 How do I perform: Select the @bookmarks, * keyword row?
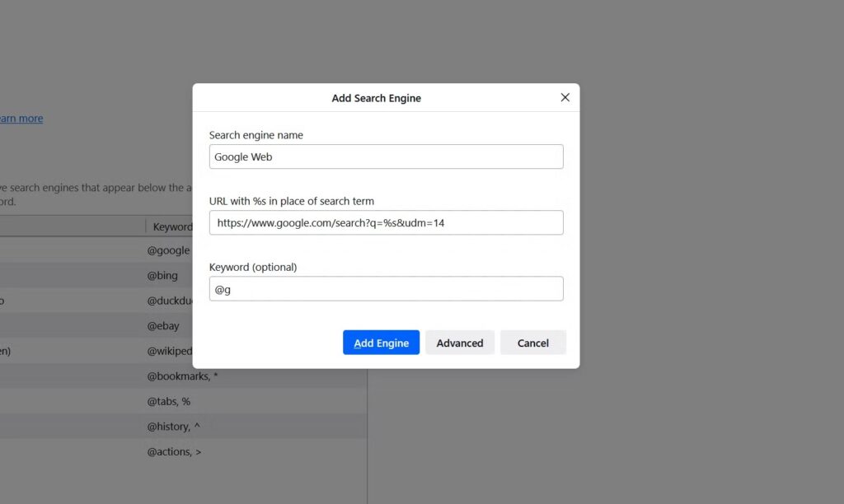[x=182, y=376]
